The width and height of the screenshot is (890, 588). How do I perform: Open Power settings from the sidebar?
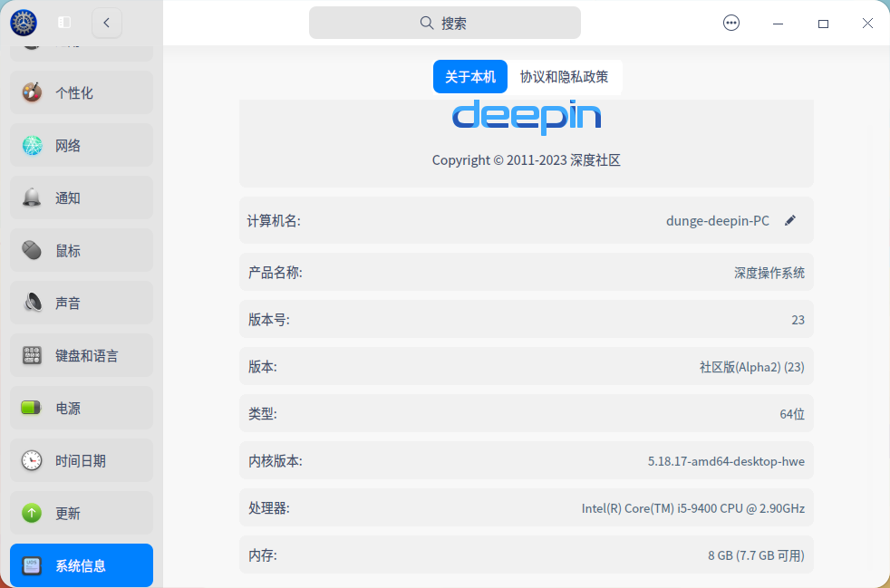pos(81,408)
